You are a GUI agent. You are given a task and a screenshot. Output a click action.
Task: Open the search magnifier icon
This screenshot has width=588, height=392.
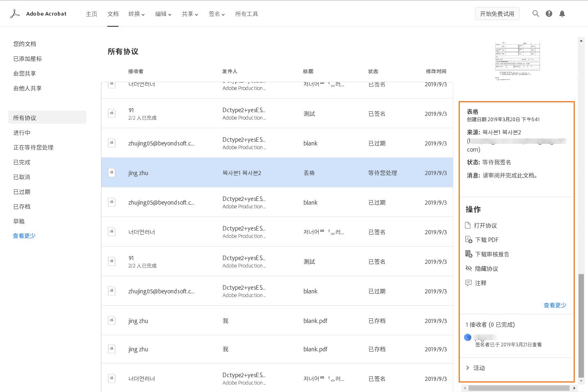click(x=536, y=14)
